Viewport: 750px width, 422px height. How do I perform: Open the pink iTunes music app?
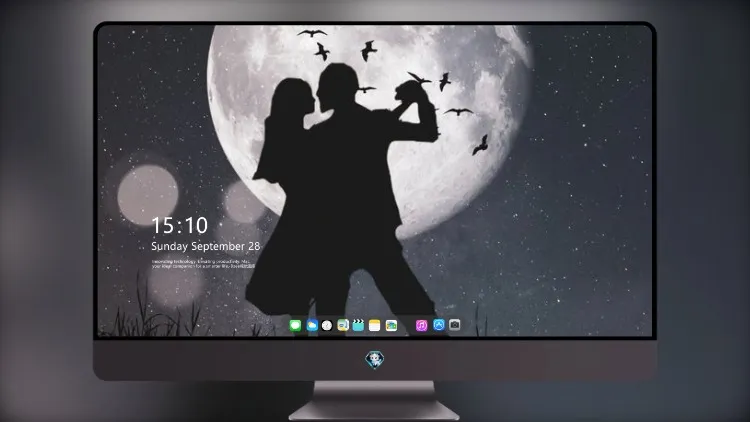click(x=421, y=325)
